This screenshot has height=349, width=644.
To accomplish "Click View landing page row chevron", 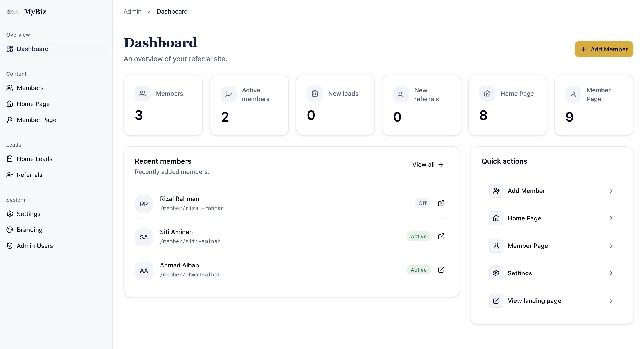I will pyautogui.click(x=611, y=301).
